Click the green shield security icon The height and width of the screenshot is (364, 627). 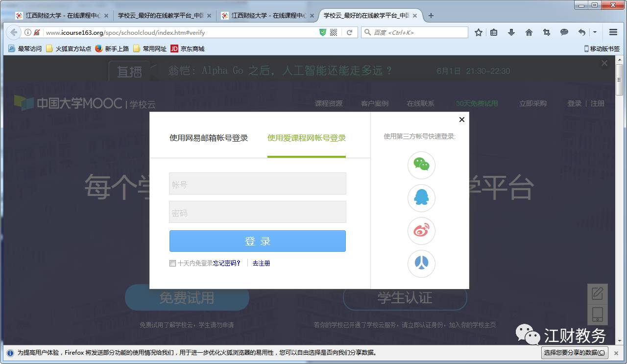coord(322,32)
